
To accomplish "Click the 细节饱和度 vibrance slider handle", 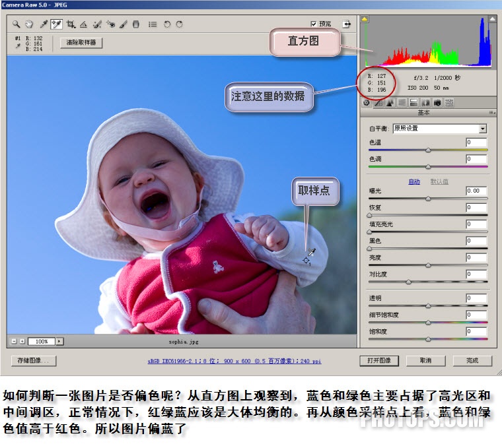I will tap(428, 323).
